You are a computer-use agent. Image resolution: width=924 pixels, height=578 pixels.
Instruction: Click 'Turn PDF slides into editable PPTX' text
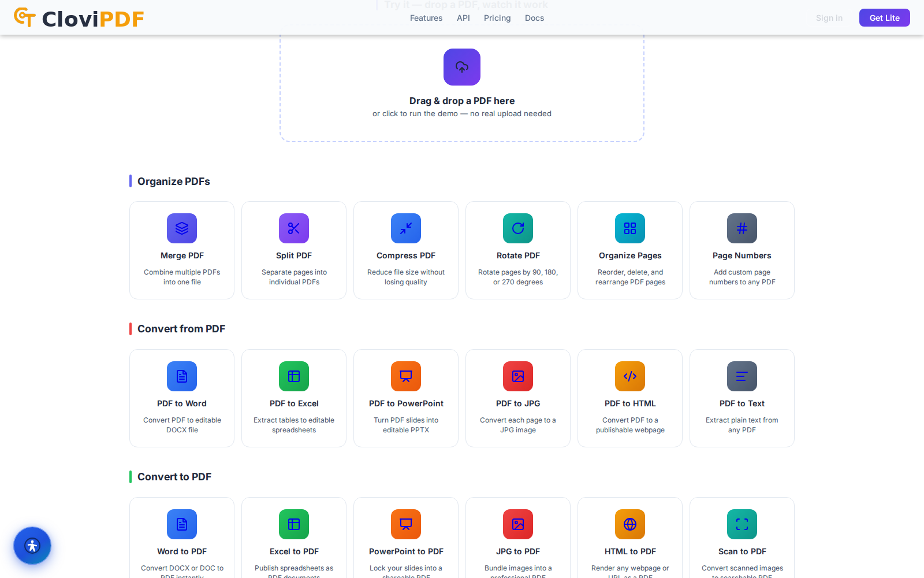tap(406, 425)
